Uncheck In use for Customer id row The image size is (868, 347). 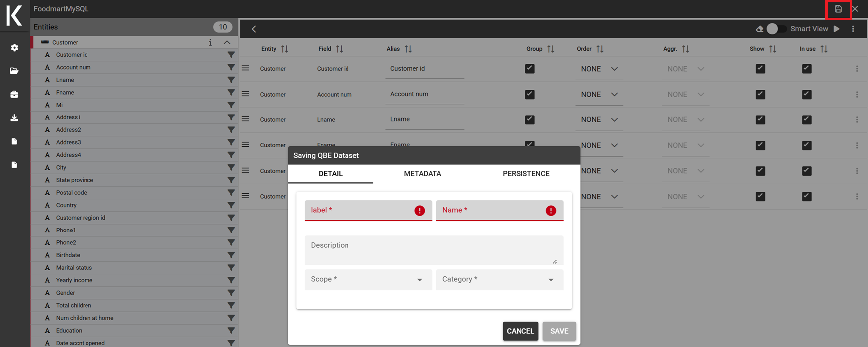pos(807,69)
